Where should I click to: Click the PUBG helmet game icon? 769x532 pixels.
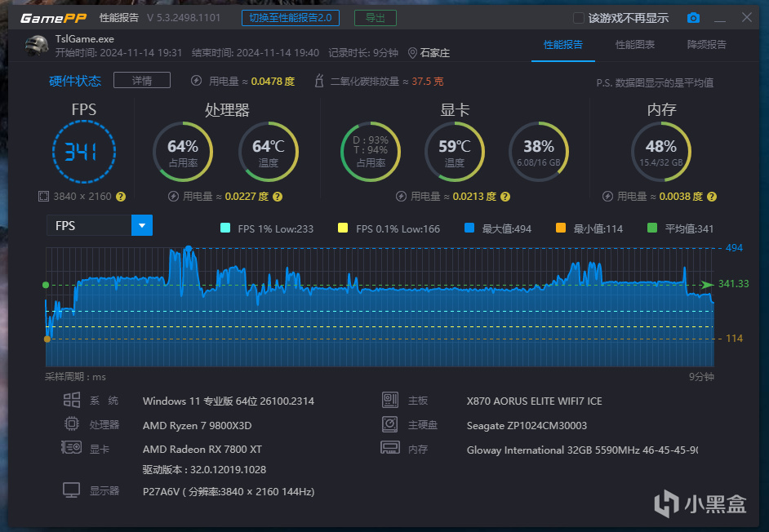click(37, 45)
